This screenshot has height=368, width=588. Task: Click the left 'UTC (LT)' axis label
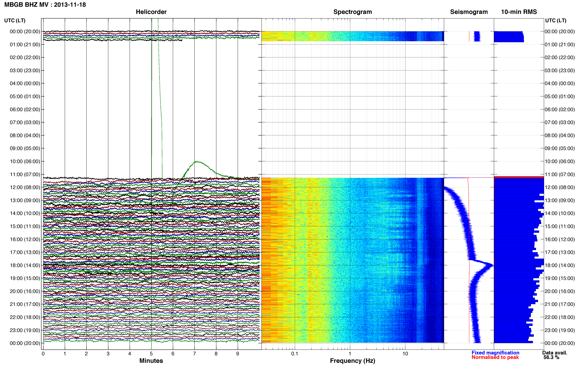[15, 20]
